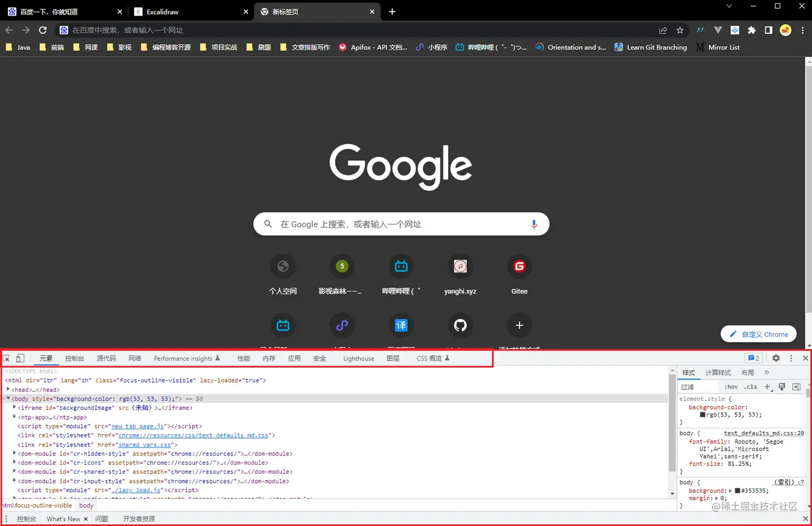The height and width of the screenshot is (526, 812).
Task: Open the DevTools three-dot options menu
Action: point(792,358)
